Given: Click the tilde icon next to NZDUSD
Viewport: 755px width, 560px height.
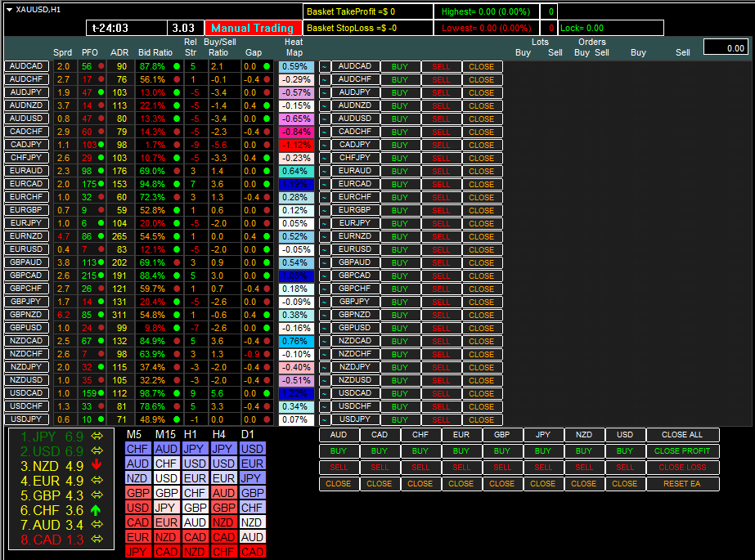Looking at the screenshot, I should (x=325, y=380).
